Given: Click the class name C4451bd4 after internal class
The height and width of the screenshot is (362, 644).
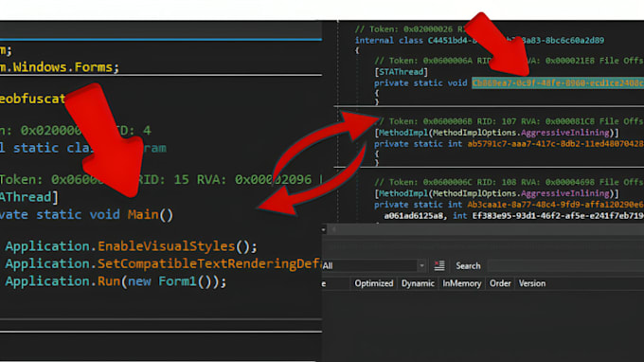Looking at the screenshot, I should 516,40.
